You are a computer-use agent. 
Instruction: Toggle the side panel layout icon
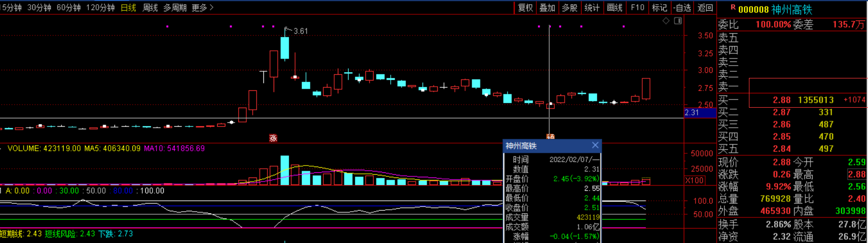[x=678, y=21]
